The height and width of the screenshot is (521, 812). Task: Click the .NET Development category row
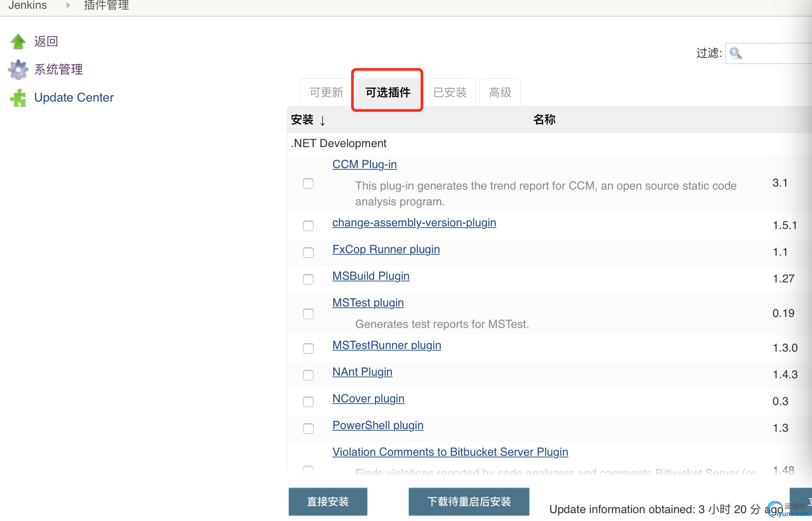[x=549, y=144]
